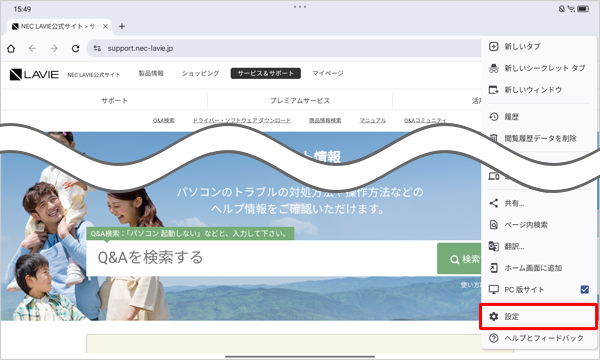Image resolution: width=600 pixels, height=360 pixels.
Task: Click the NEC LAVIE公式サイト text beside logo
Action: 94,75
